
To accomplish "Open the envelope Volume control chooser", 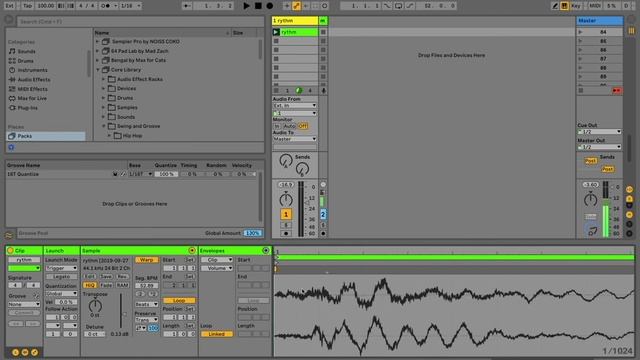I will 217,268.
